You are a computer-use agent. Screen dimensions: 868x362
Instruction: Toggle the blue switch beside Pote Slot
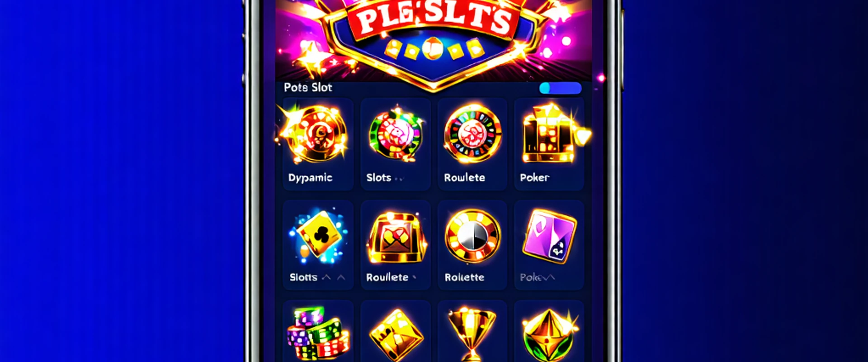tap(560, 88)
